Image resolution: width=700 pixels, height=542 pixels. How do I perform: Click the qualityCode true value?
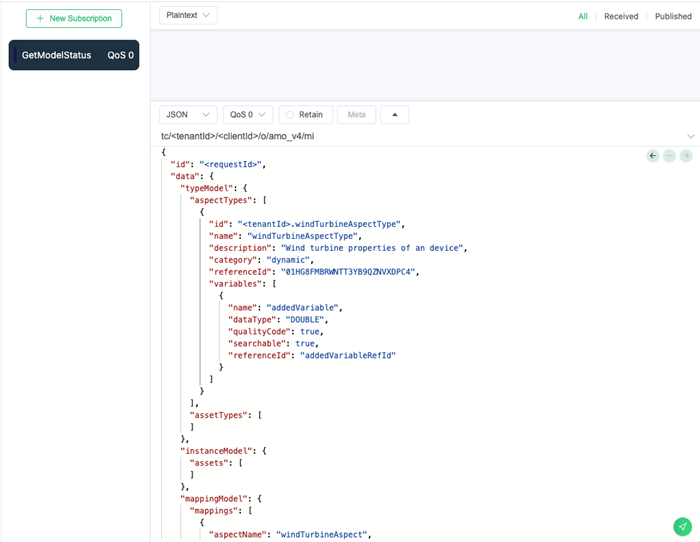310,331
